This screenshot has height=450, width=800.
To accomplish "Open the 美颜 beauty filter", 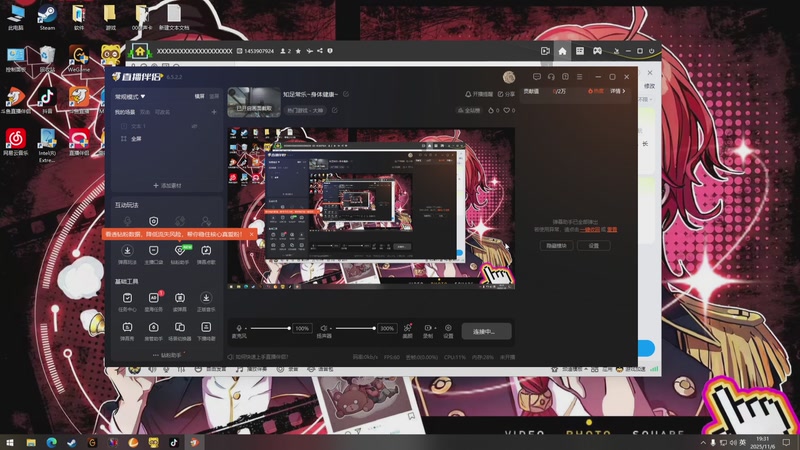I will point(408,331).
